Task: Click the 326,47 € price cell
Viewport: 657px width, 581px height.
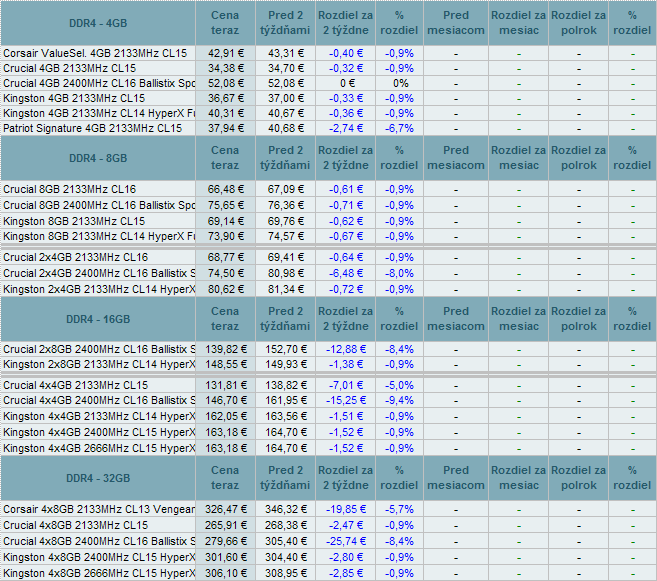Action: coord(226,509)
